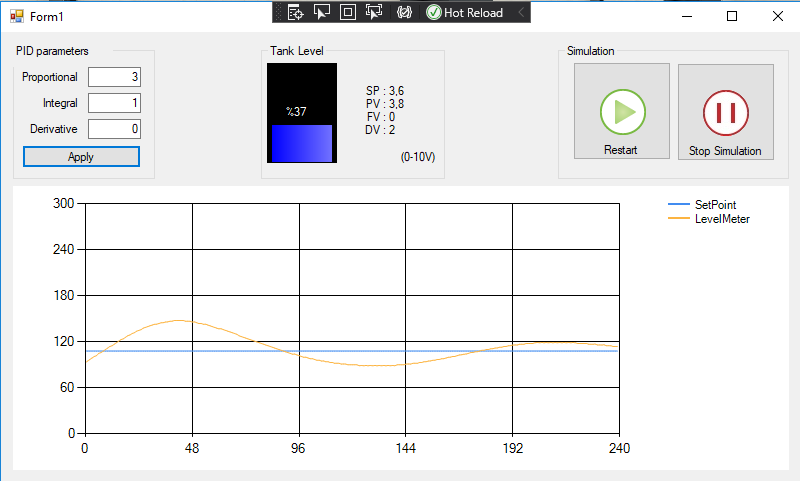The height and width of the screenshot is (481, 800).
Task: Click the Restart button with green play icon
Action: click(622, 111)
